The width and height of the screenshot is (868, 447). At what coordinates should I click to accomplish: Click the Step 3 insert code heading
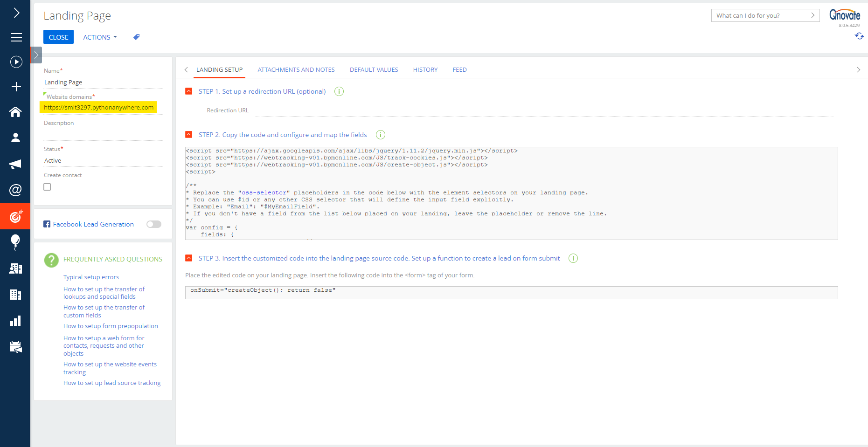(379, 258)
